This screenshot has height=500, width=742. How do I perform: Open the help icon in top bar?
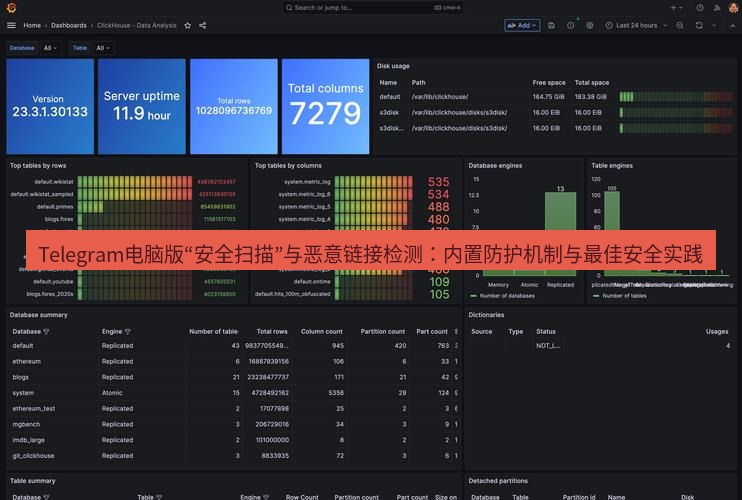pyautogui.click(x=700, y=8)
